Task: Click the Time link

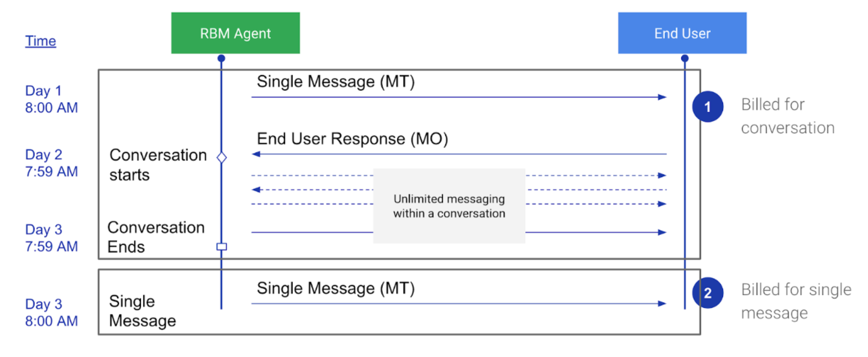Action: pos(40,41)
